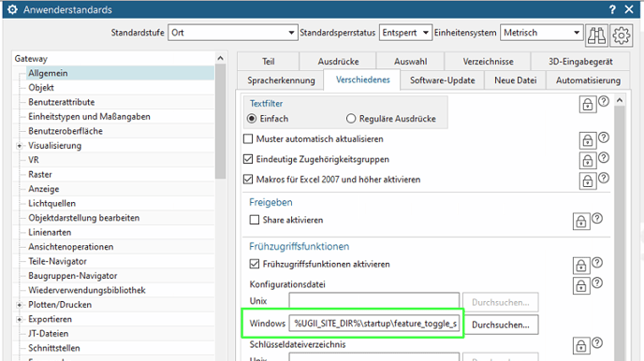Open the Verzeichnisse tab

[488, 62]
